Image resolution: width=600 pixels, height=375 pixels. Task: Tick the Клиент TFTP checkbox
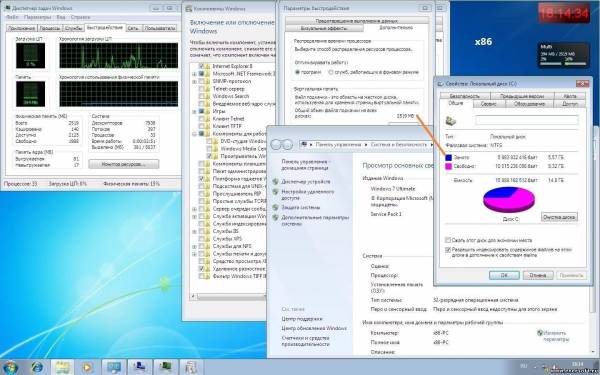pyautogui.click(x=201, y=126)
